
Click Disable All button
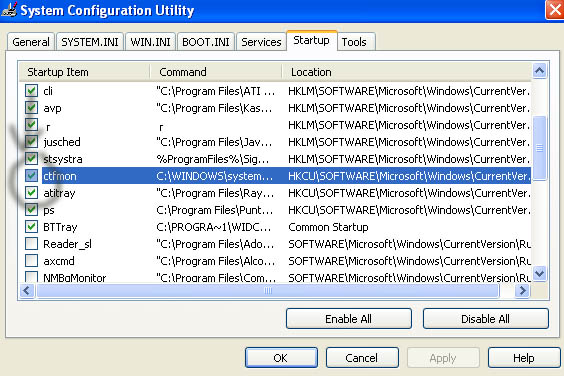coord(485,319)
